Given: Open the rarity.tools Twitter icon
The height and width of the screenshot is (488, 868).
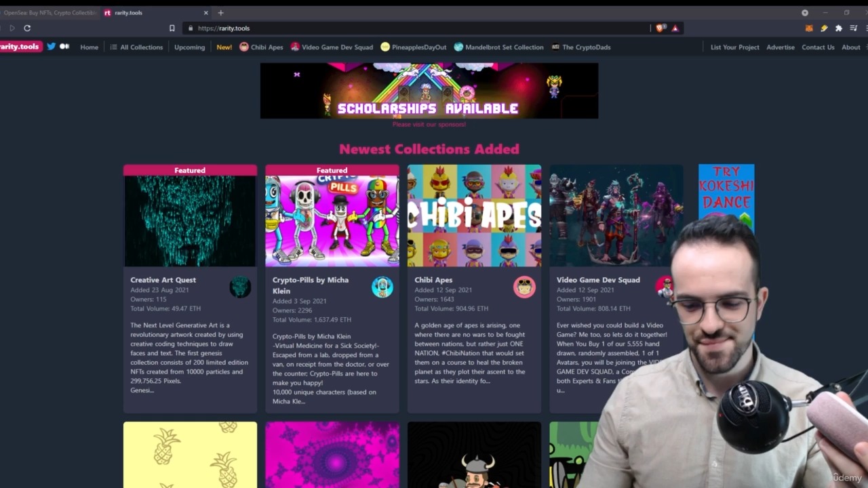Looking at the screenshot, I should (51, 46).
